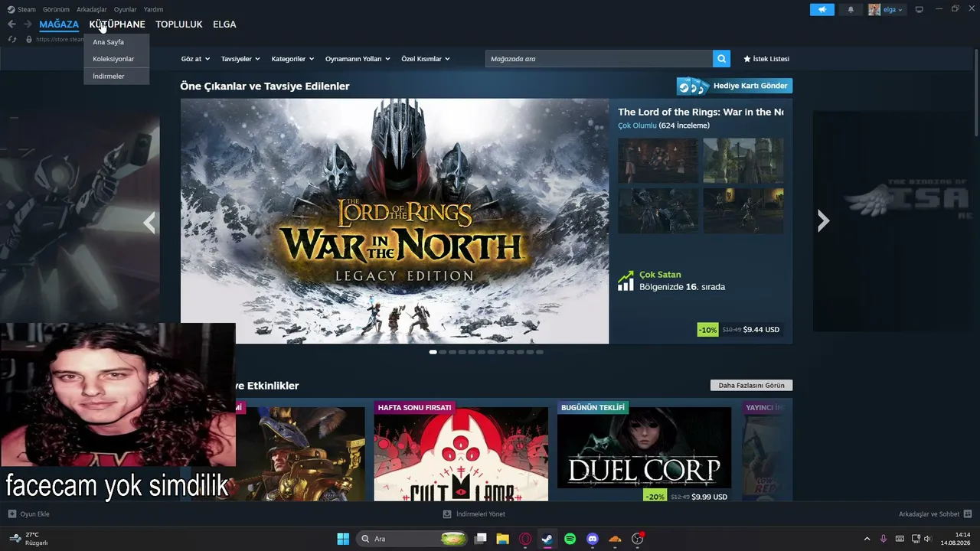Viewport: 980px width, 551px height.
Task: Reload the store page
Action: 12,39
